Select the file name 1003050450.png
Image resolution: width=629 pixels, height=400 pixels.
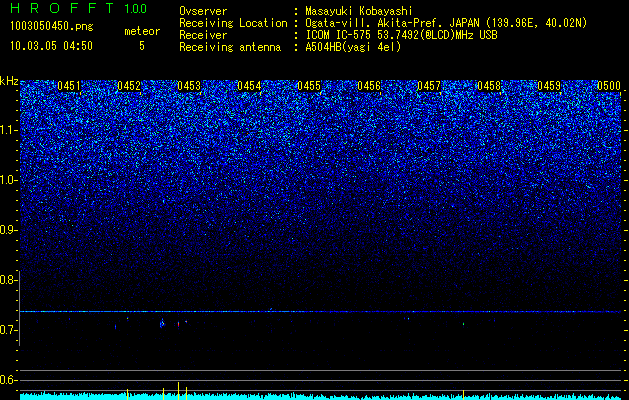pyautogui.click(x=52, y=27)
